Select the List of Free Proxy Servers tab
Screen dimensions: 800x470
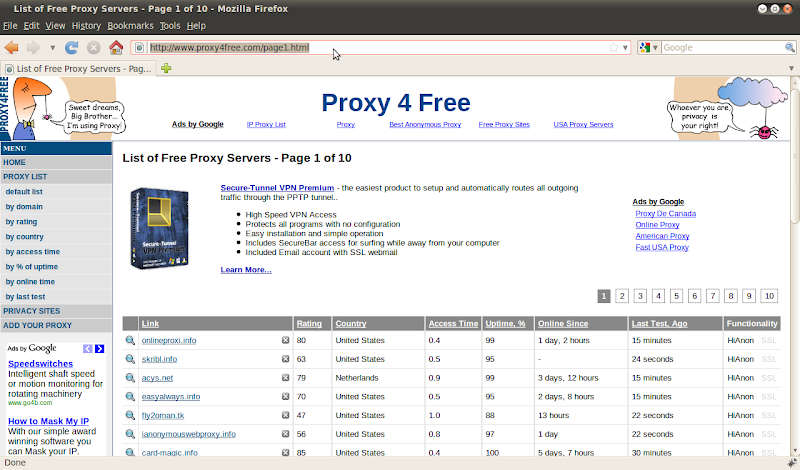79,68
